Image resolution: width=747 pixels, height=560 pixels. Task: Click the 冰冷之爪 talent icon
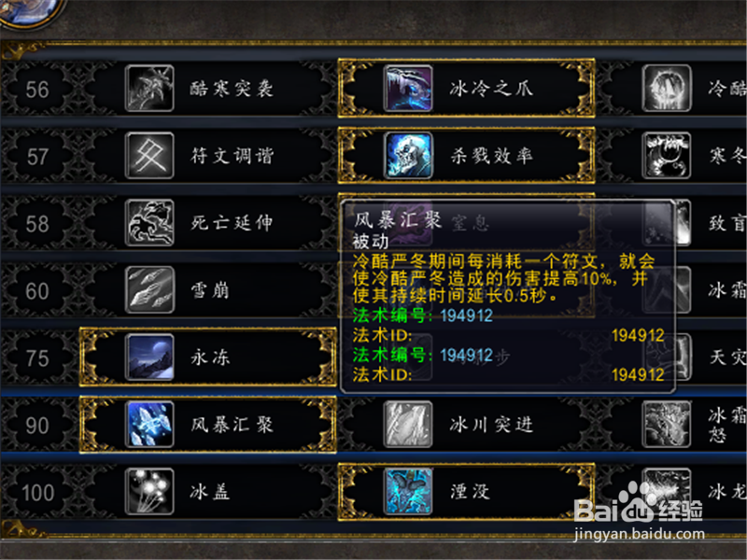[x=408, y=88]
